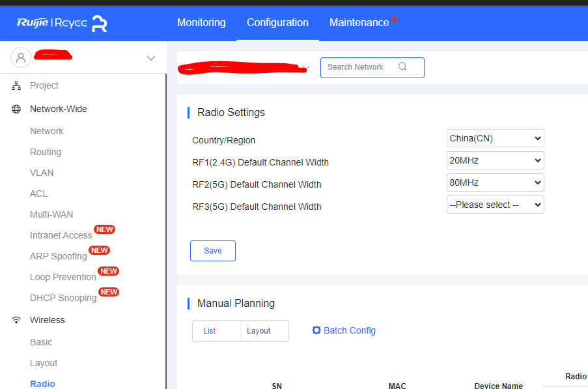The image size is (588, 389).
Task: Click the Ruijie Reyee logo
Action: coord(62,23)
